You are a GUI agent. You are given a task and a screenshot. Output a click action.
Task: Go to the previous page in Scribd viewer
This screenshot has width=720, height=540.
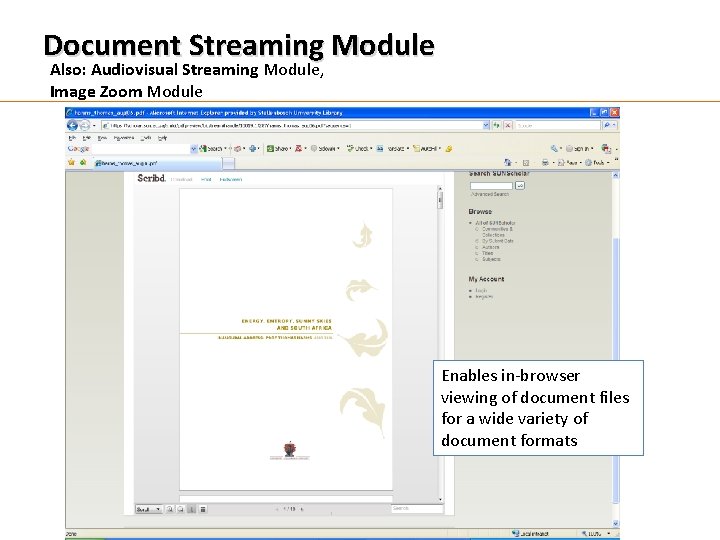[x=277, y=509]
